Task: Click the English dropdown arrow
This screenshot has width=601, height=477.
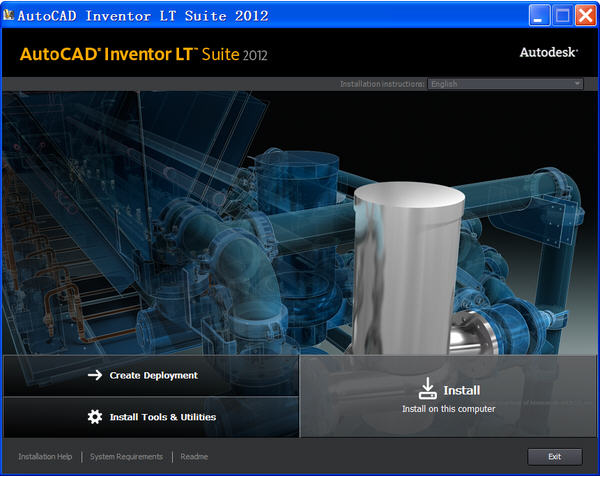Action: 577,84
